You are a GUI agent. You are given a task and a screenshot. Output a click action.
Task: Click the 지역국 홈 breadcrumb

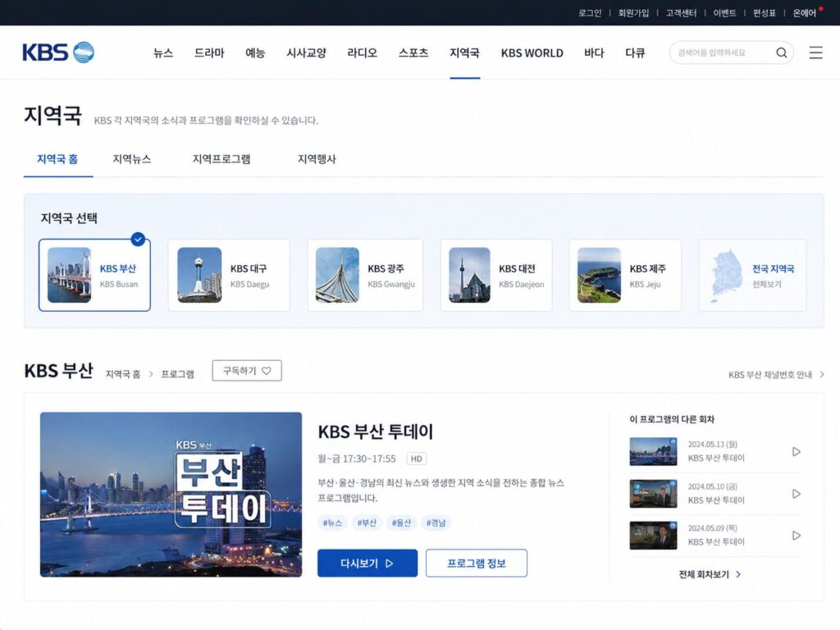pyautogui.click(x=123, y=374)
